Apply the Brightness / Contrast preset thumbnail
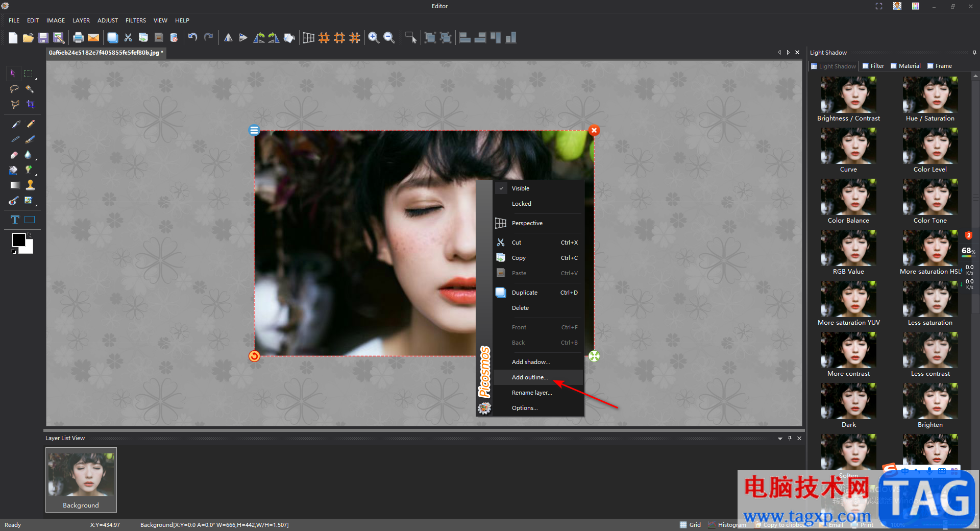 pyautogui.click(x=848, y=95)
